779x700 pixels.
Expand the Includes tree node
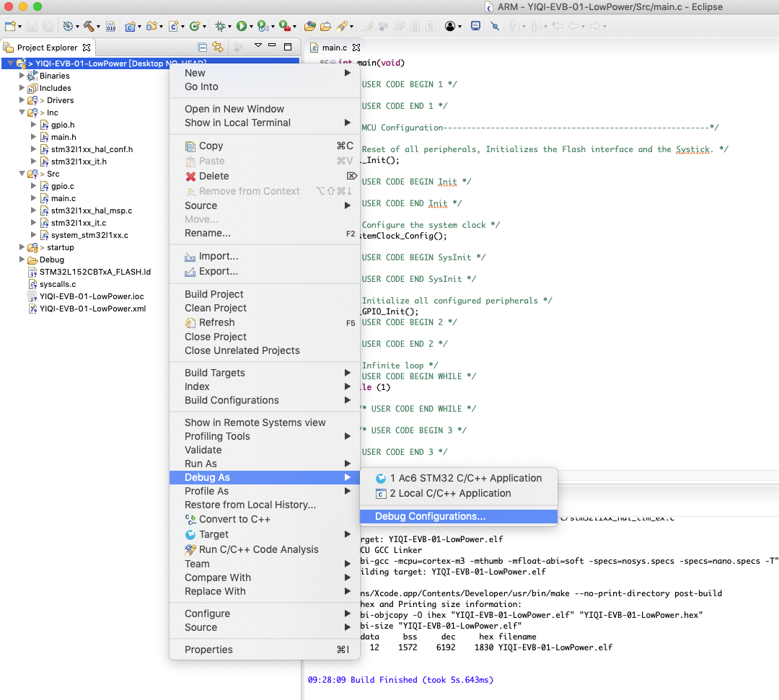[x=22, y=88]
